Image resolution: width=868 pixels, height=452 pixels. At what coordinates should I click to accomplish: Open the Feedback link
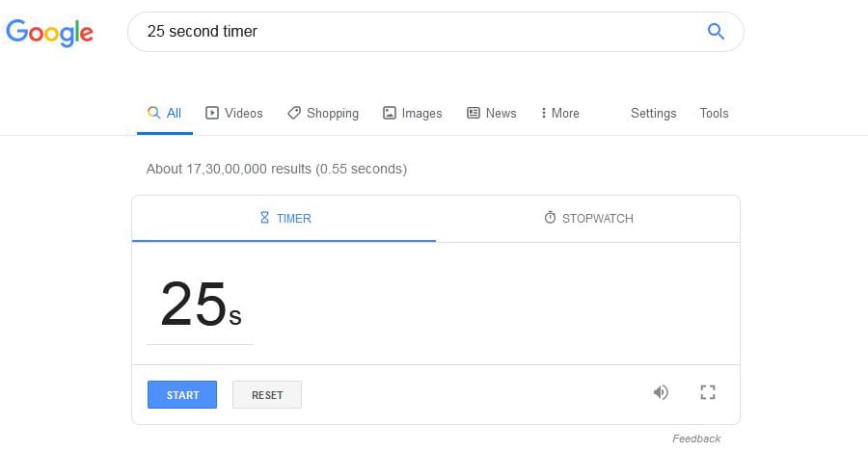[696, 439]
